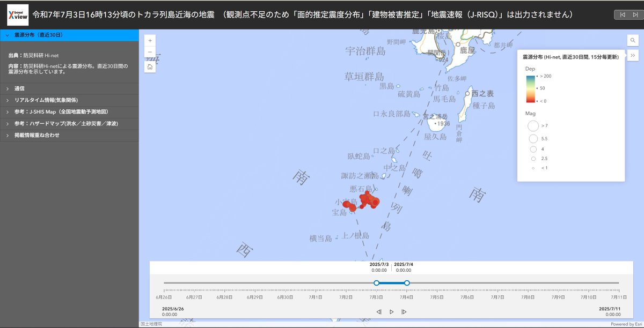Collapse the 震源分布（直近30日） section
Viewport: 644px width, 328px height.
click(70, 35)
